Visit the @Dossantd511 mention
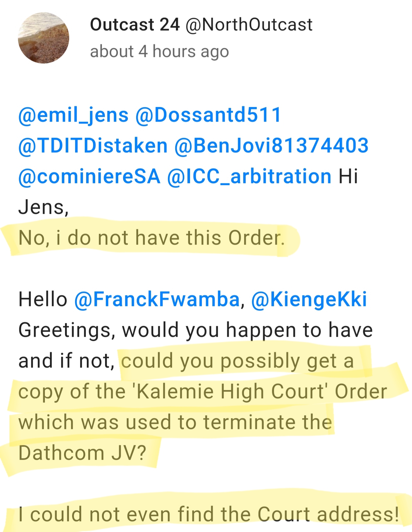The width and height of the screenshot is (412, 532). pos(208,115)
